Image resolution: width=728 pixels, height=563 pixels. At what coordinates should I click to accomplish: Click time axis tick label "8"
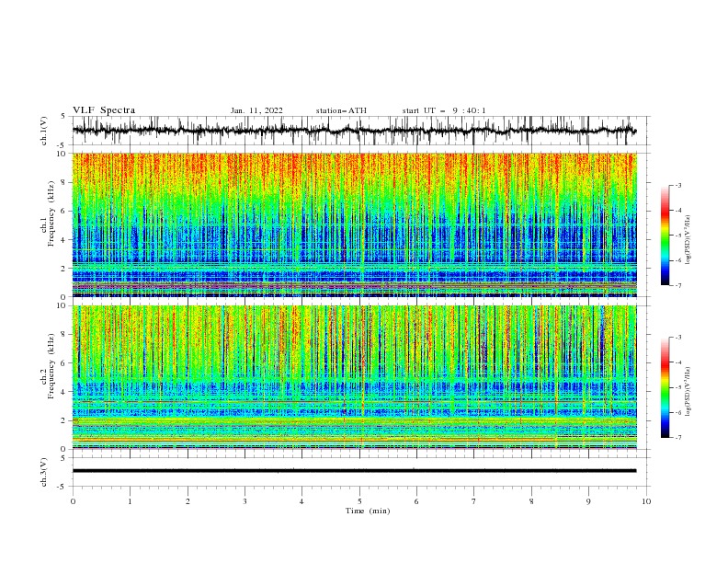(x=531, y=501)
